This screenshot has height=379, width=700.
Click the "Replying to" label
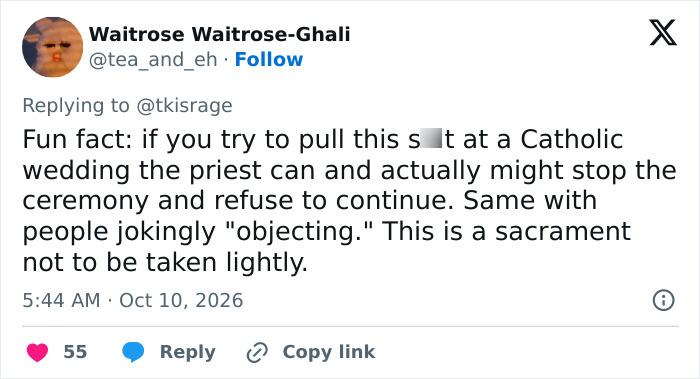(76, 106)
